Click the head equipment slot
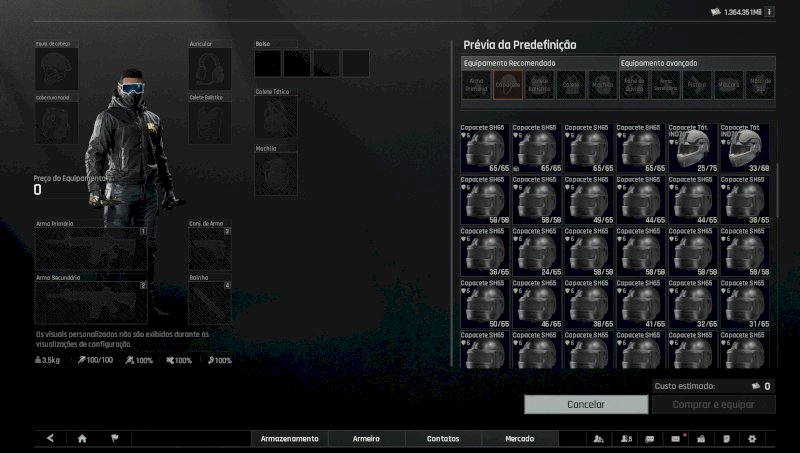The width and height of the screenshot is (800, 453). point(56,68)
